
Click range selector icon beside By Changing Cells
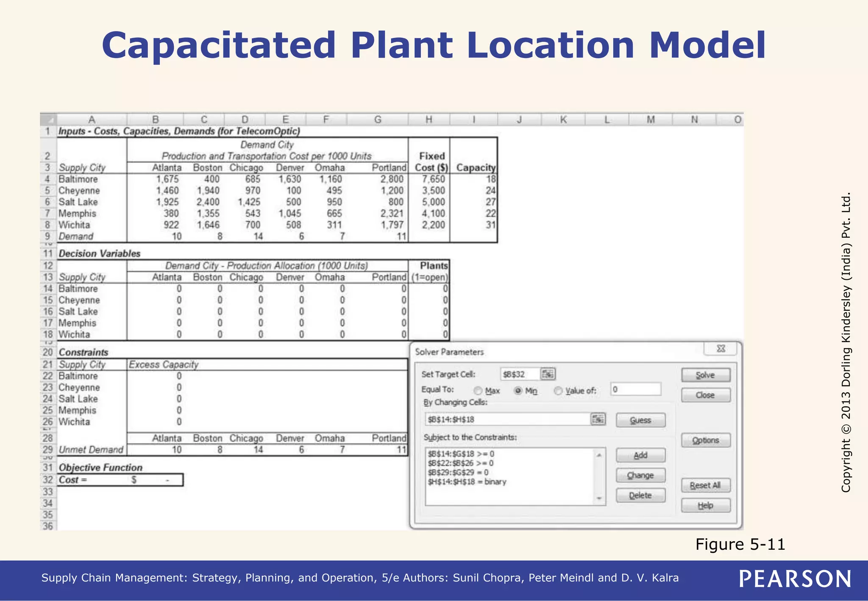click(x=598, y=419)
